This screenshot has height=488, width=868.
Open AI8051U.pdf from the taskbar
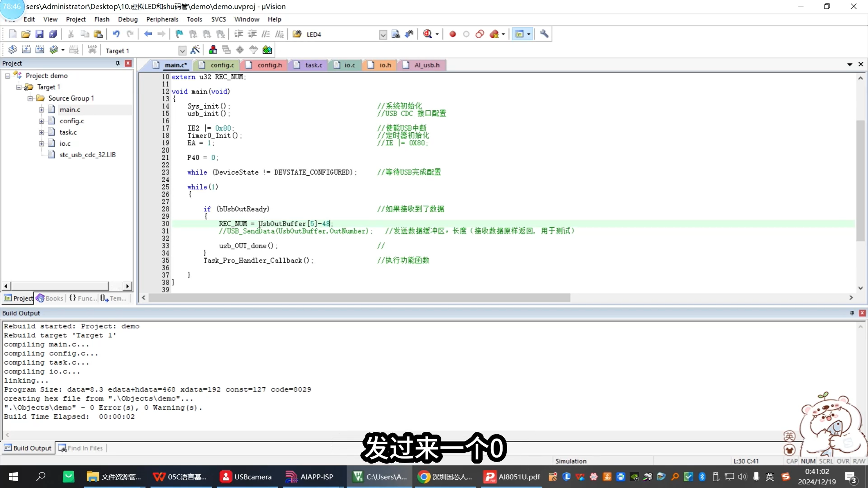[511, 476]
